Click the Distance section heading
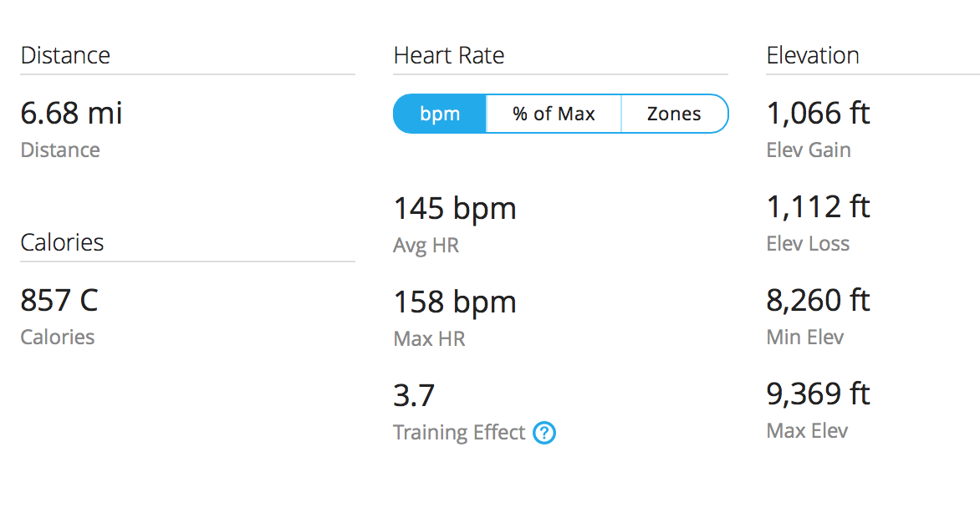980x513 pixels. click(x=65, y=56)
